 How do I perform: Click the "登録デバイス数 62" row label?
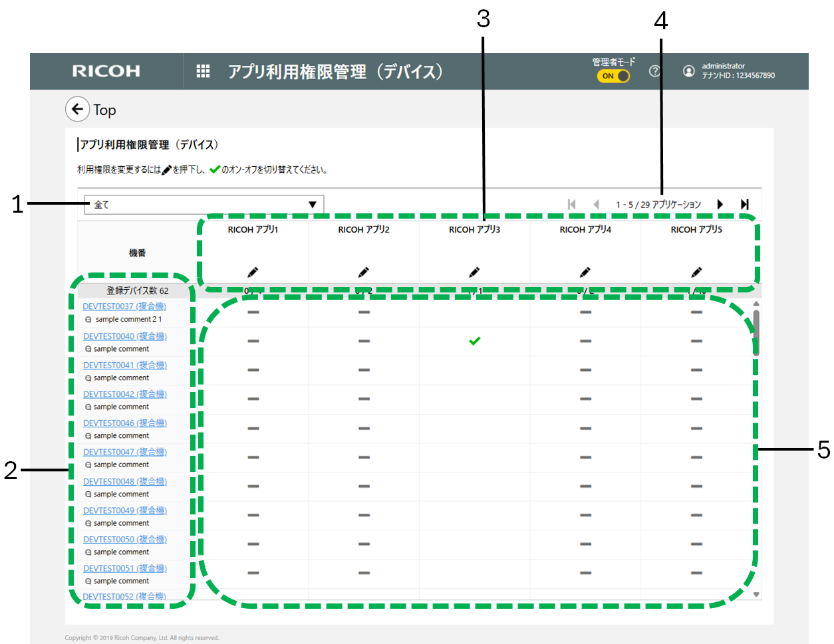(138, 290)
